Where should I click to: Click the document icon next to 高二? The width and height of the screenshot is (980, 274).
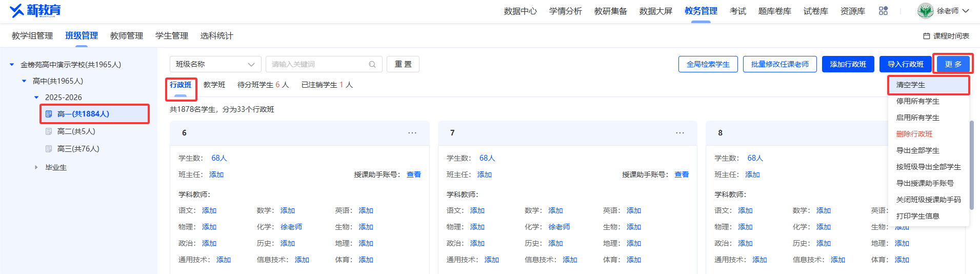pyautogui.click(x=49, y=131)
